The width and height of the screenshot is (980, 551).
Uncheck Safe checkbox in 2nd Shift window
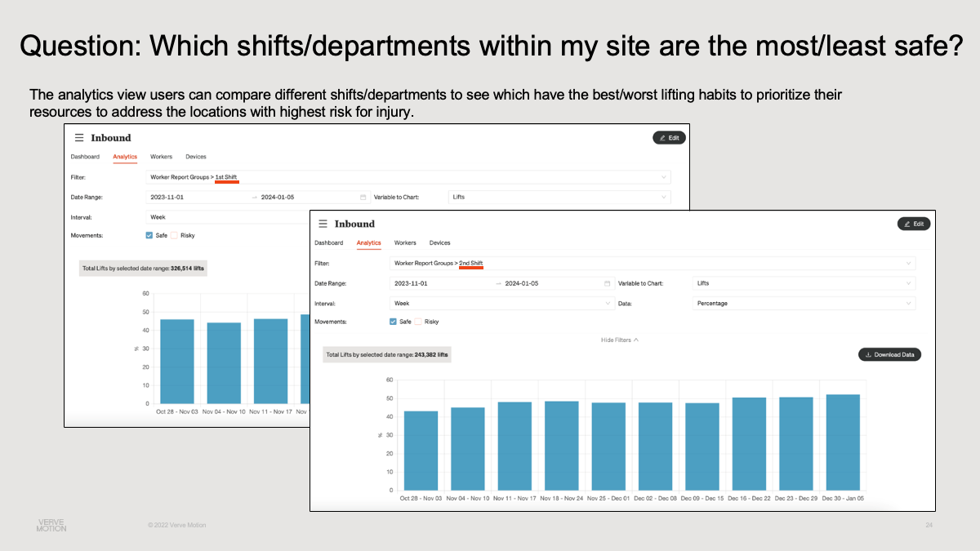pos(394,322)
